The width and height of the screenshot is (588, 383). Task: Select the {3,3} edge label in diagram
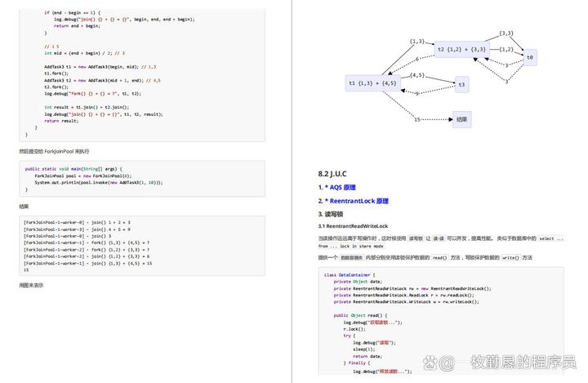[506, 33]
